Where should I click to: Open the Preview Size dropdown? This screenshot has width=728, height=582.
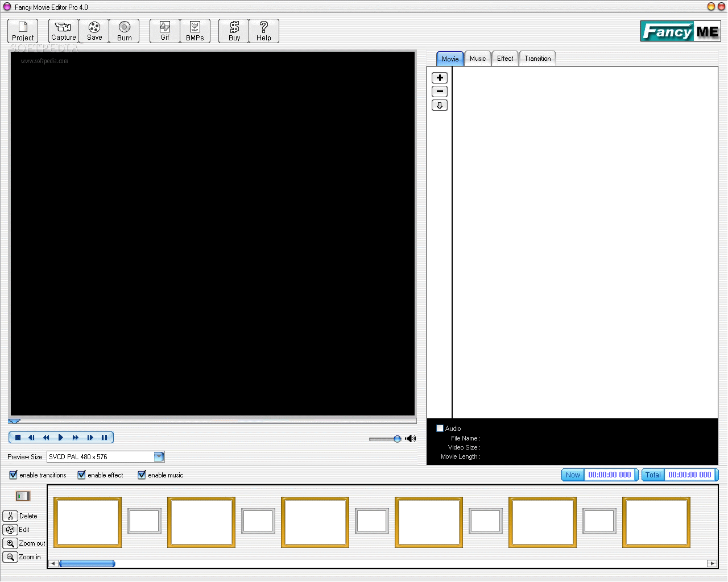(x=159, y=456)
